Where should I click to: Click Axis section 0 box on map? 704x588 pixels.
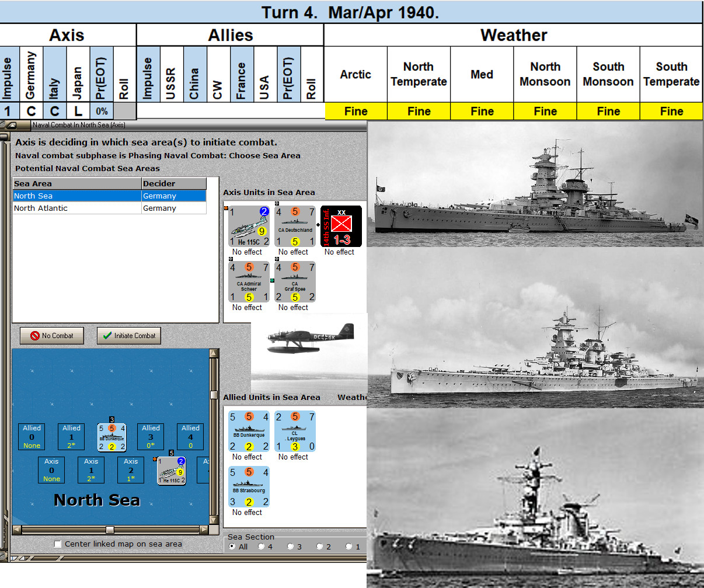[x=52, y=470]
